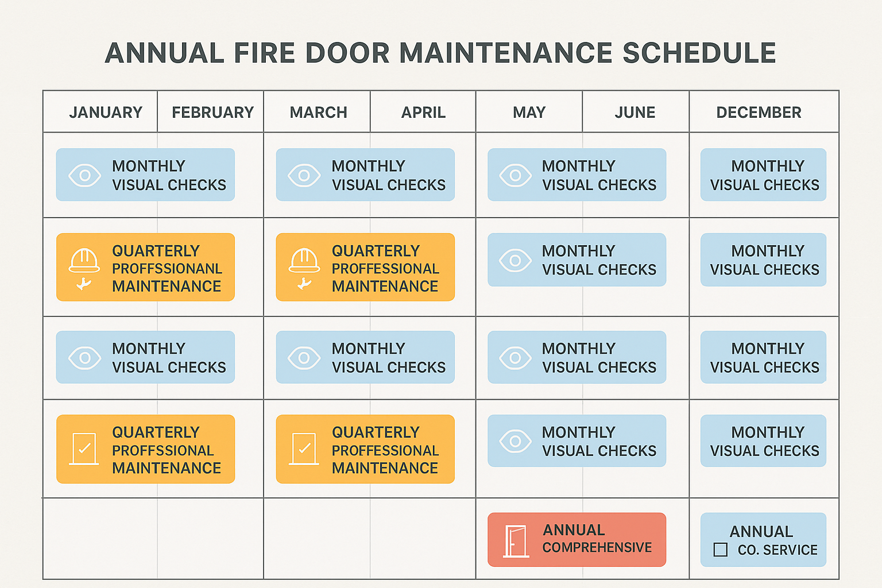
Task: Click the hard hat icon in January–February quarterly card
Action: (x=84, y=261)
